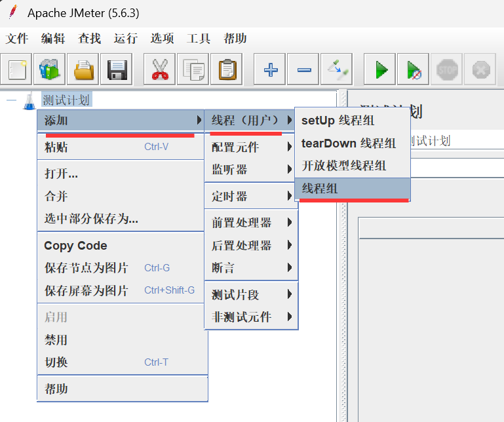Click 禁用 in the context menu
This screenshot has height=422, width=504.
click(122, 339)
